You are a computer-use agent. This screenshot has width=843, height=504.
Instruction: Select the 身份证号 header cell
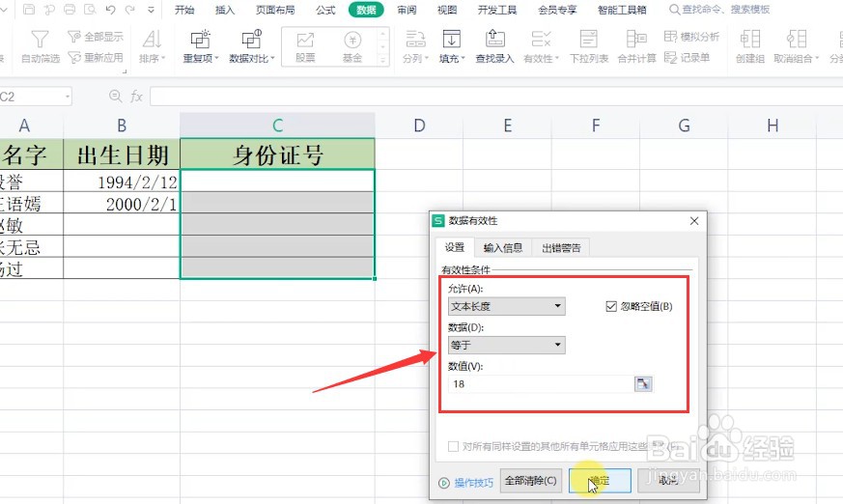277,154
